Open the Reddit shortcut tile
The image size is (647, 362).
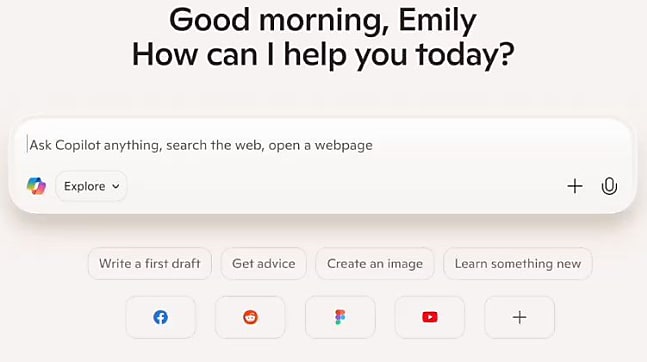click(250, 317)
